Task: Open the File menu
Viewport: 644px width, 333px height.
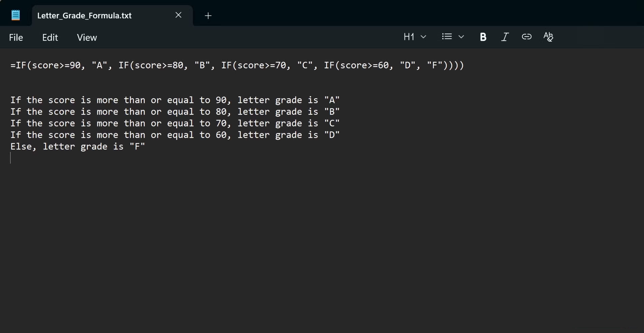Action: pyautogui.click(x=16, y=37)
